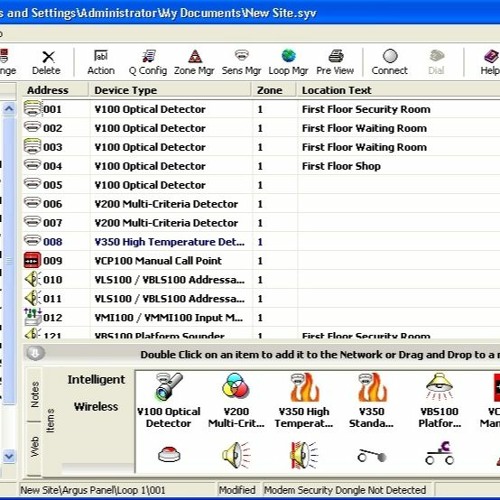Sort by Location Text column header
500x500 pixels.
(398, 90)
